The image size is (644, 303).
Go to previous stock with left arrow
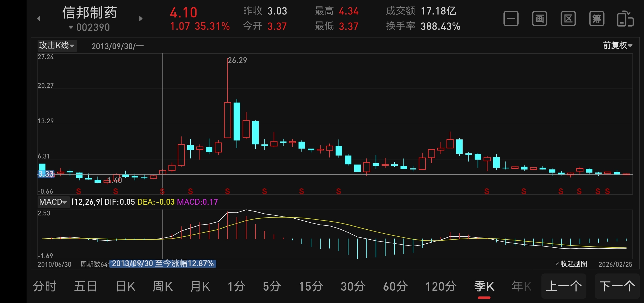(x=39, y=19)
